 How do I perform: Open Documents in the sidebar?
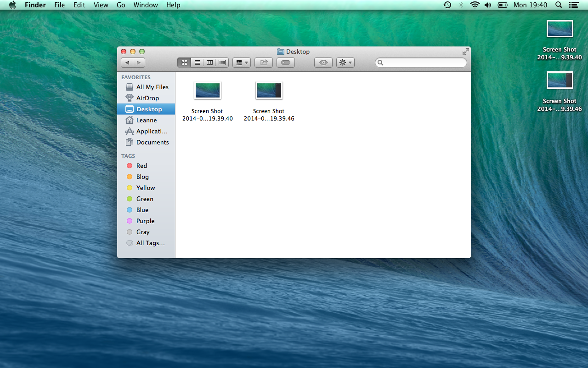[x=146, y=142]
